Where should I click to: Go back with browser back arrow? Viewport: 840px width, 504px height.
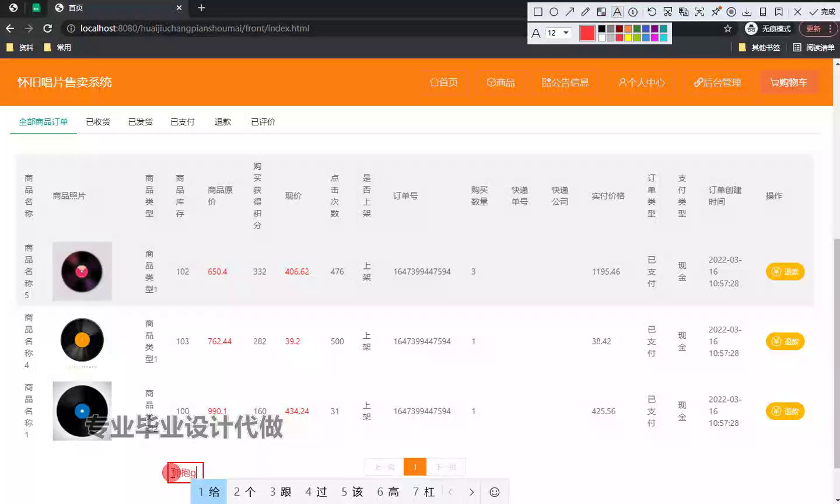[10, 28]
